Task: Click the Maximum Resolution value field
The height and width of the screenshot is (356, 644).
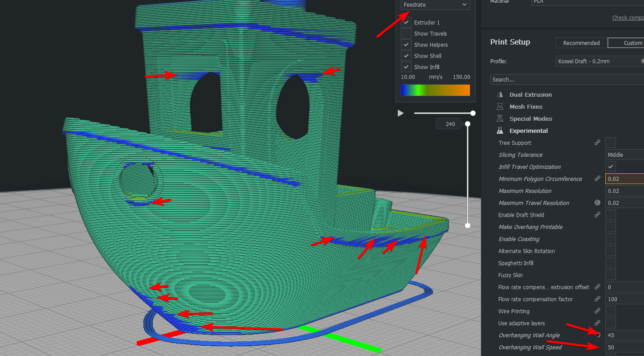Action: click(x=625, y=191)
